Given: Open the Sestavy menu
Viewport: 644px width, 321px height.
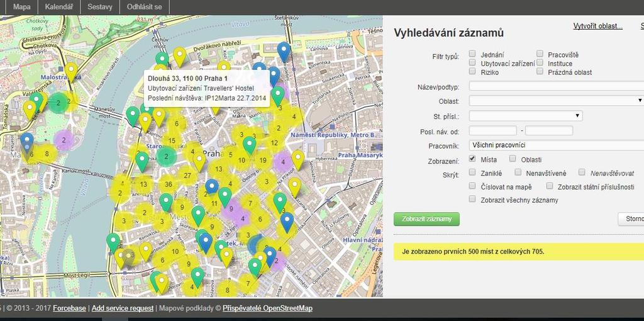Looking at the screenshot, I should (100, 7).
